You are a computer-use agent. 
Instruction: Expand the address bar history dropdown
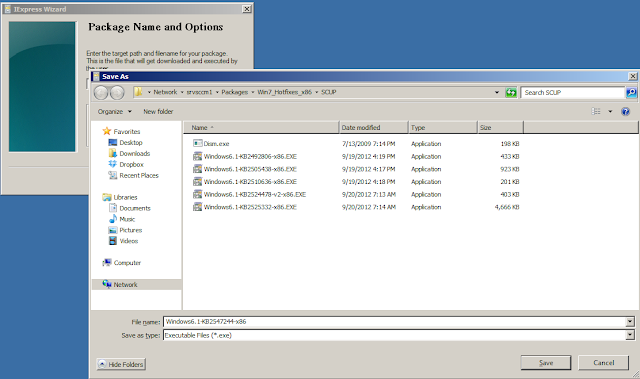click(497, 92)
